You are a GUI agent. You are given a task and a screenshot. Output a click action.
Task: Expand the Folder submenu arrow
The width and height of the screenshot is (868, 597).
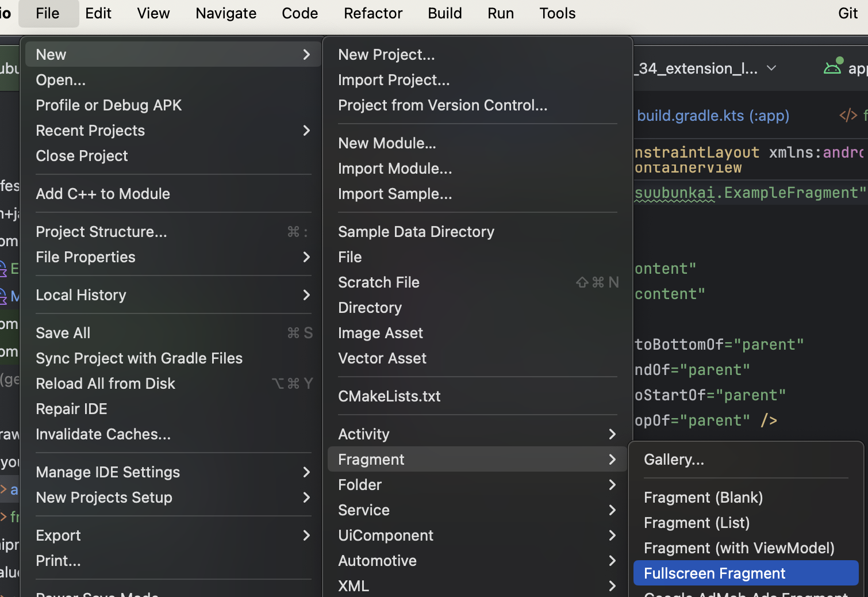[612, 485]
